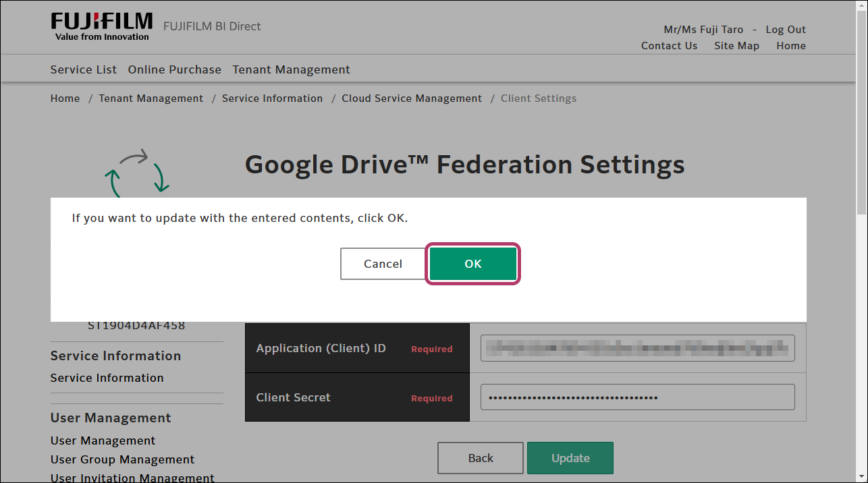
Task: Open User Group Management in sidebar
Action: [122, 459]
